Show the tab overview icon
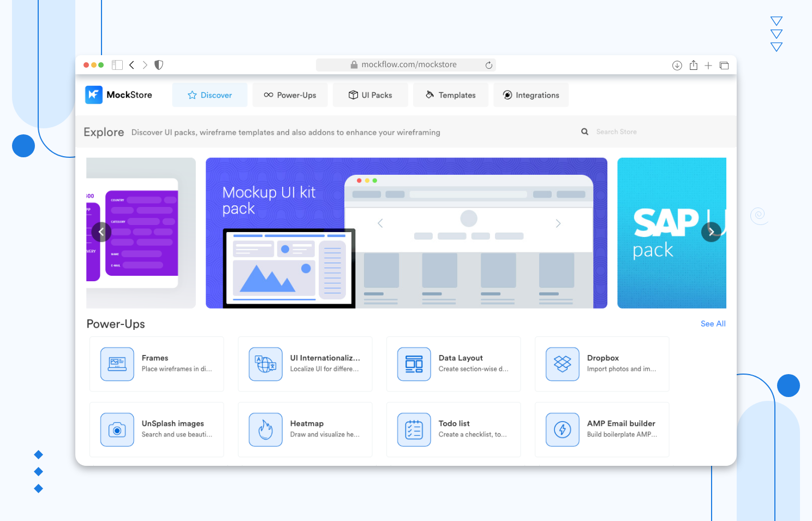This screenshot has width=812, height=521. [x=724, y=66]
